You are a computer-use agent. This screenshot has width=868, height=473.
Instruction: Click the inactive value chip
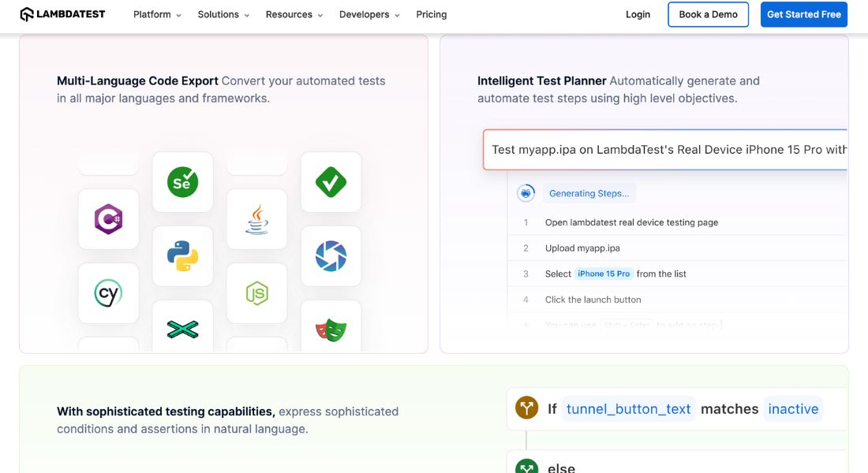(x=793, y=409)
